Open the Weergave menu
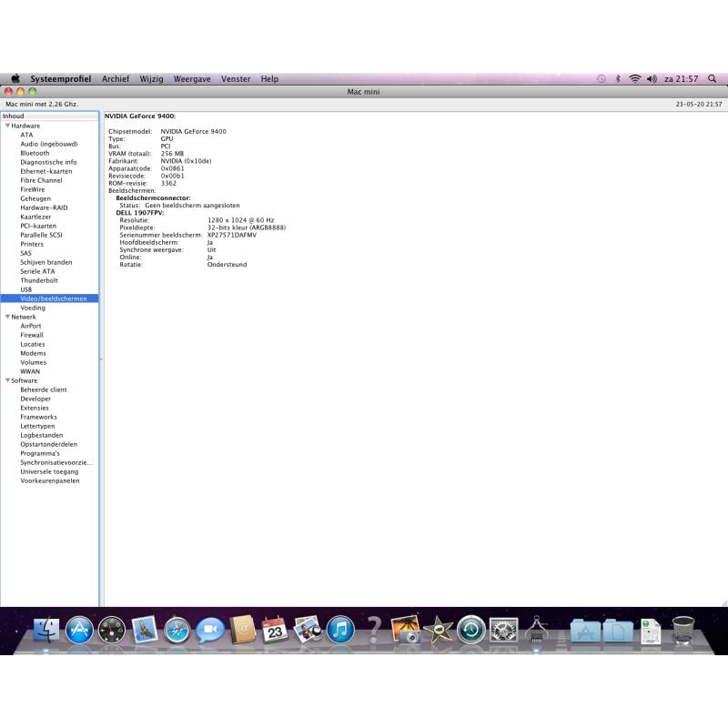Image resolution: width=728 pixels, height=728 pixels. (x=192, y=78)
